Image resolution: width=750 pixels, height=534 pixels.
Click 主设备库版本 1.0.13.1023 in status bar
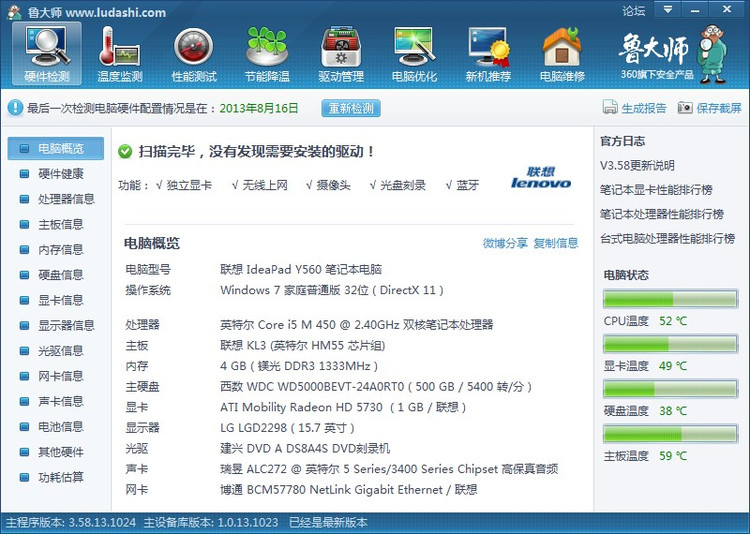(x=211, y=523)
